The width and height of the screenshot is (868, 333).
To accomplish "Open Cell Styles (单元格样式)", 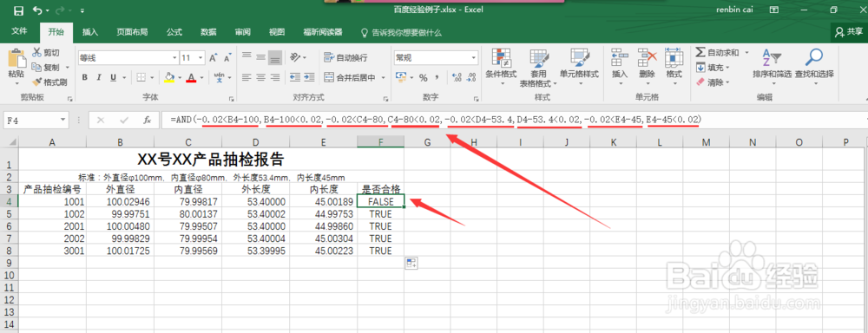I will tap(579, 67).
